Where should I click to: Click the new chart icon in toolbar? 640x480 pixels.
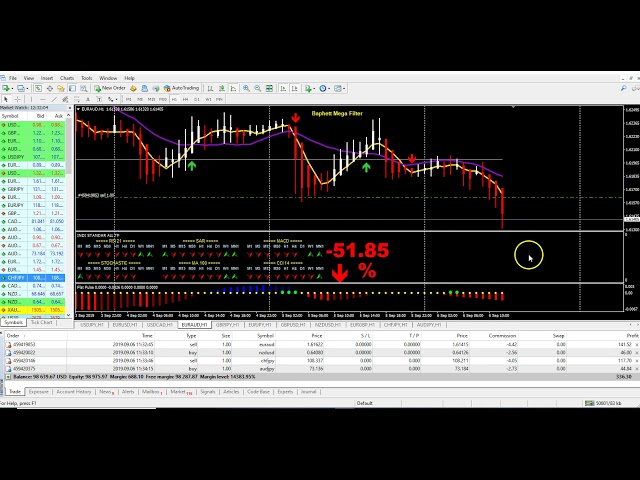point(6,88)
